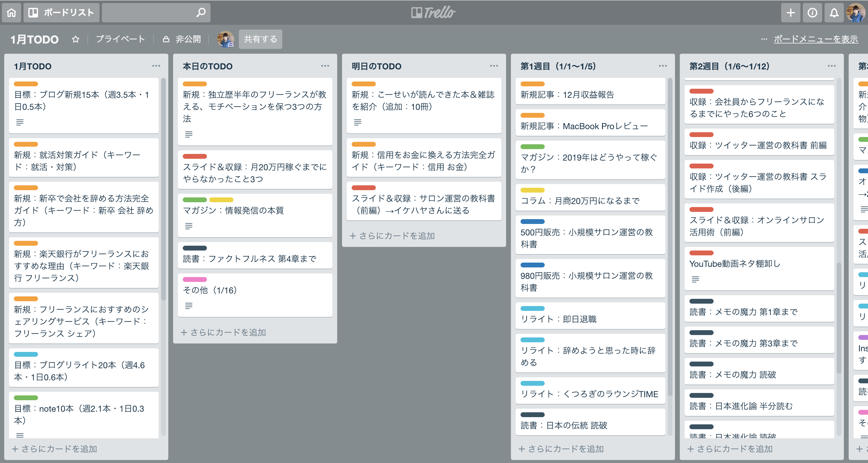Screen dimensions: 868x463
Task: Click the 共有する share button
Action: click(x=261, y=39)
